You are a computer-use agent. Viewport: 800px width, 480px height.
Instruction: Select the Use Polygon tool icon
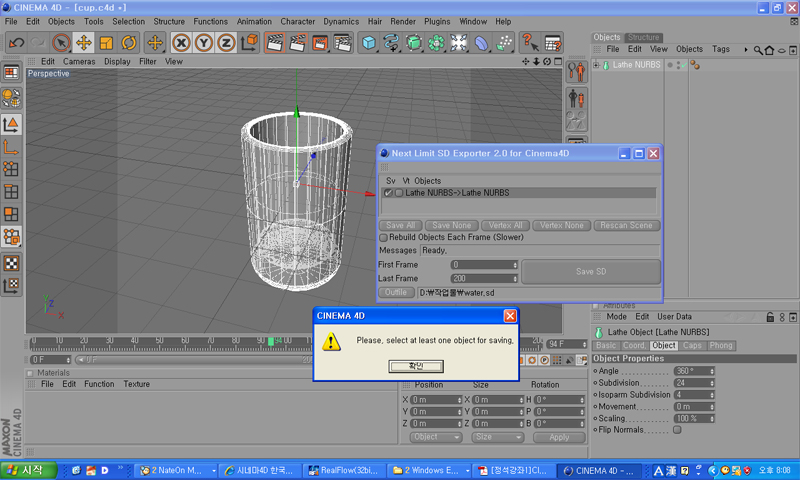click(11, 214)
